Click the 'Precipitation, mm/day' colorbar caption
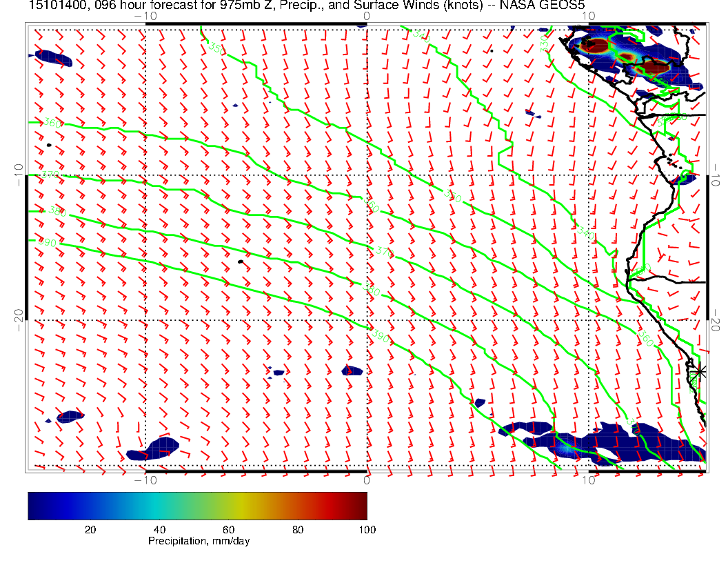Image resolution: width=728 pixels, height=563 pixels. click(x=199, y=542)
